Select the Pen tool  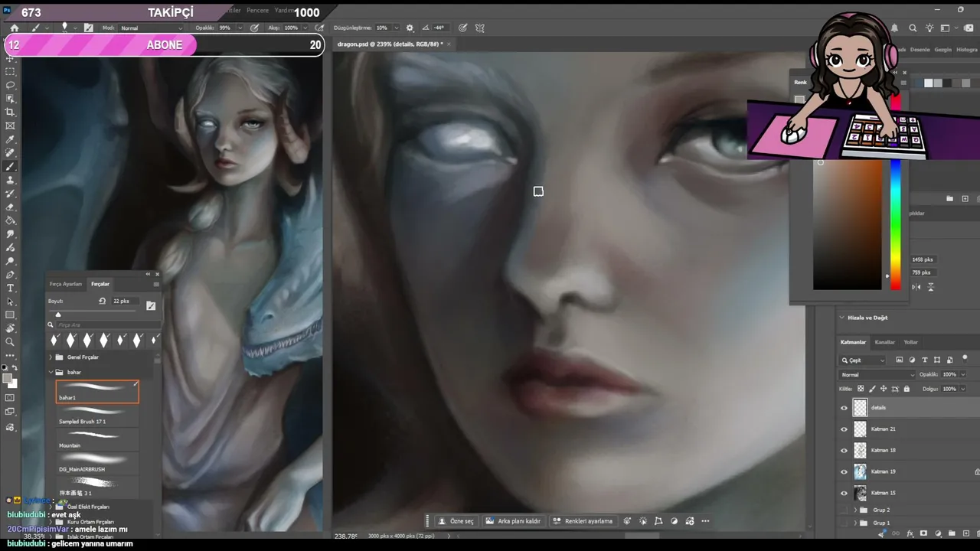(x=10, y=275)
